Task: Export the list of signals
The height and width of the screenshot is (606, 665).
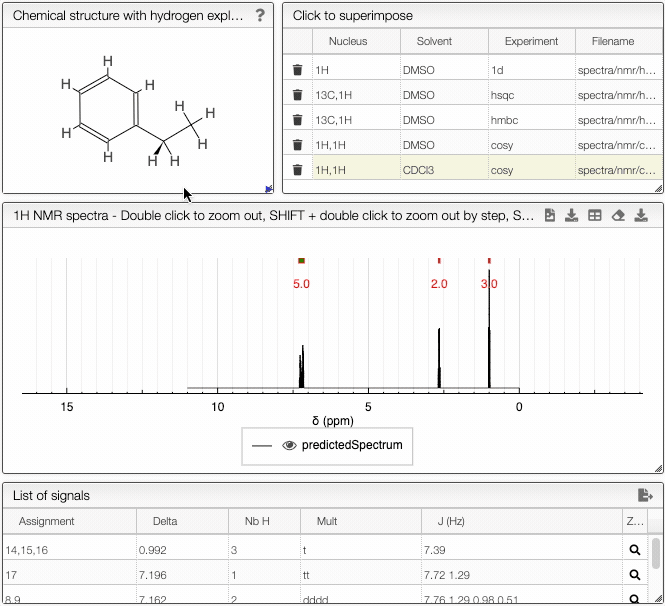Action: pyautogui.click(x=645, y=495)
